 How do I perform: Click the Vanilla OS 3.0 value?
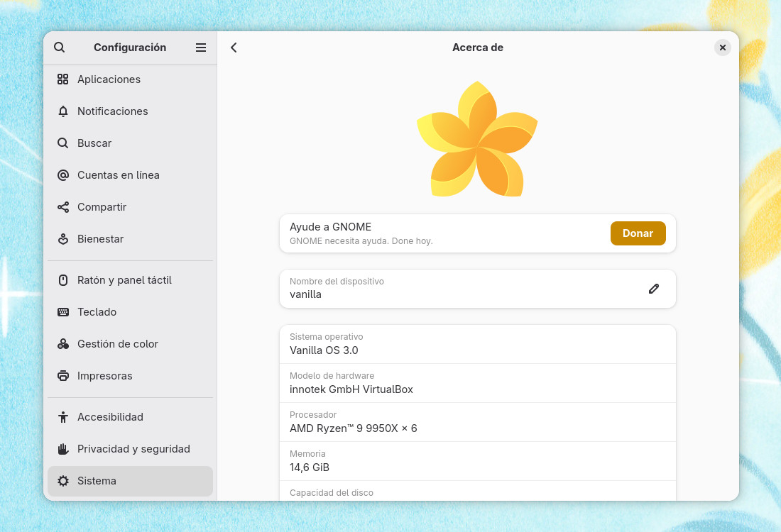click(324, 350)
